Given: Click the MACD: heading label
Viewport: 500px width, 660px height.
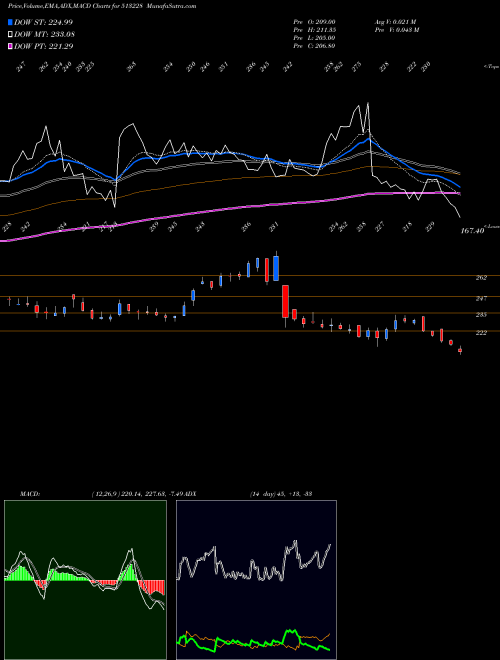Looking at the screenshot, I should 30,494.
